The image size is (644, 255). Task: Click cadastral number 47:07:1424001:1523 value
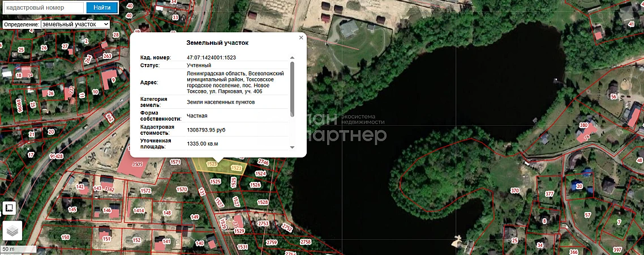click(211, 58)
